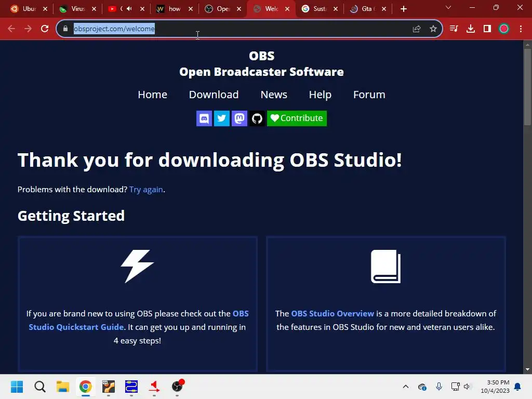Open a new tab with plus button
This screenshot has width=532, height=399.
click(403, 9)
